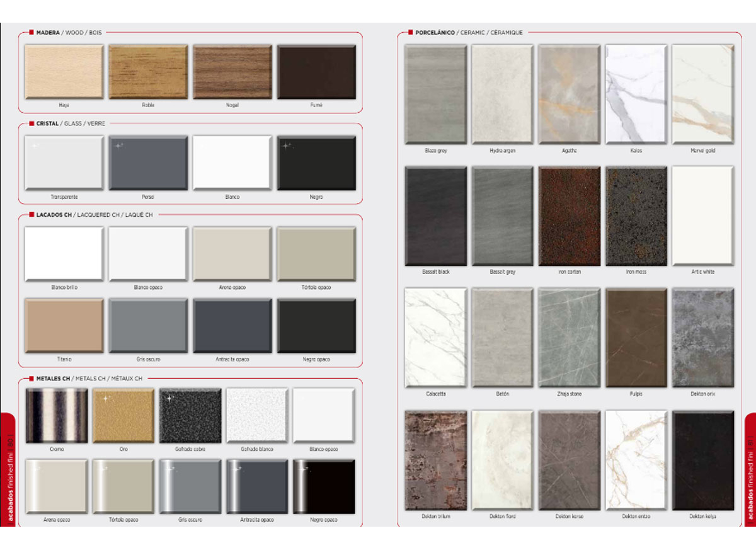The image size is (756, 550).
Task: Choose the Nogal wood finish swatch
Action: pos(232,72)
